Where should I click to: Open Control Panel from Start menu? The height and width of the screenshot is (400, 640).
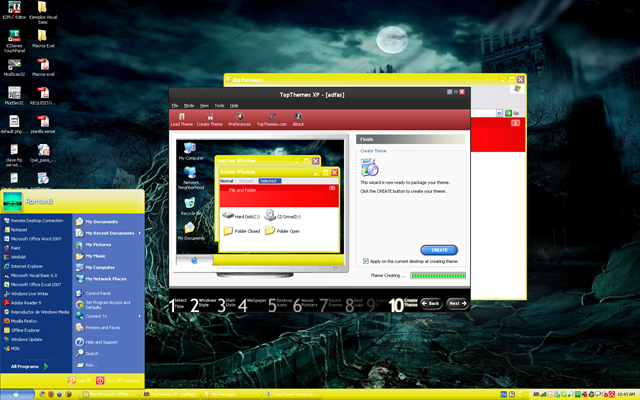point(93,293)
